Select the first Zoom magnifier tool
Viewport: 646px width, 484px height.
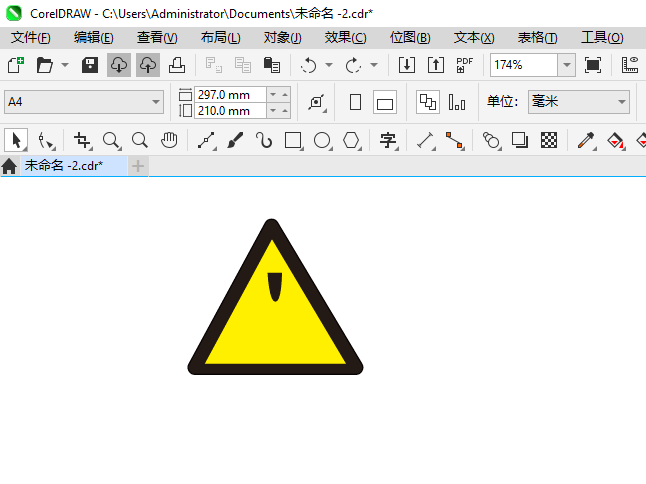coord(111,140)
